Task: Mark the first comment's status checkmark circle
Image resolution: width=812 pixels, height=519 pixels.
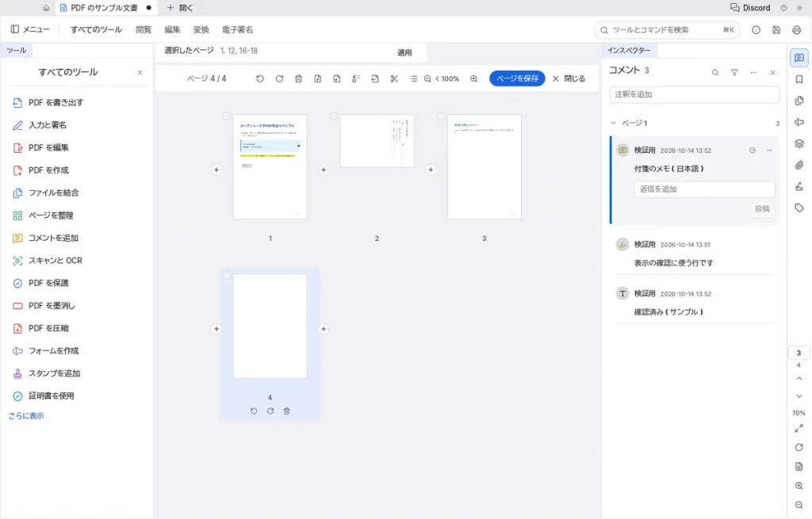Action: point(753,151)
